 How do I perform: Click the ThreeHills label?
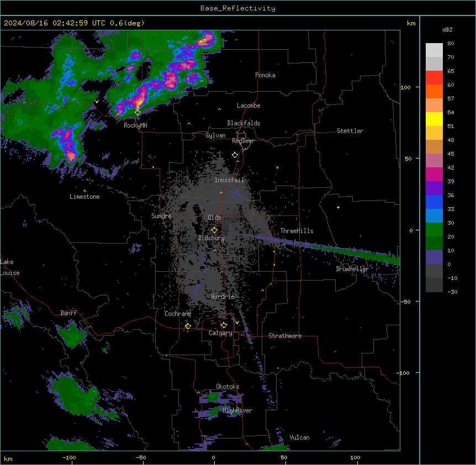pos(297,231)
